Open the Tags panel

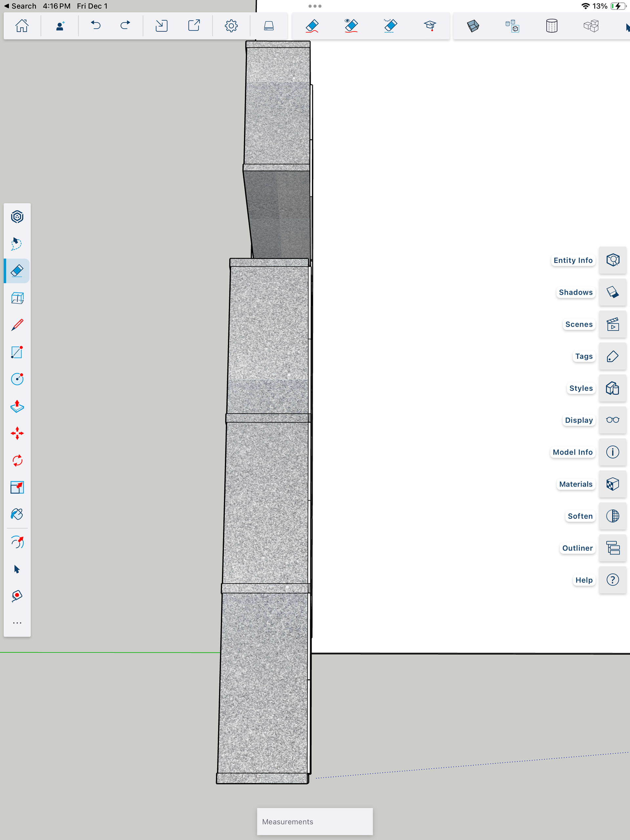(613, 356)
